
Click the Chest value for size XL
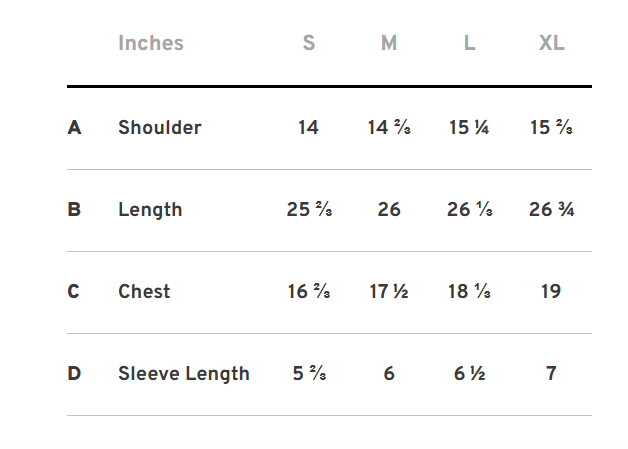tap(551, 291)
